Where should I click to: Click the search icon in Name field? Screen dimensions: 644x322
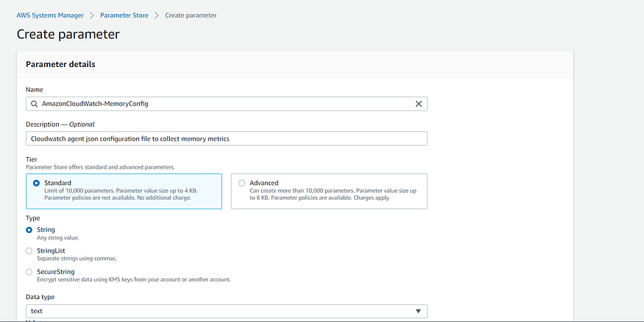click(x=34, y=104)
